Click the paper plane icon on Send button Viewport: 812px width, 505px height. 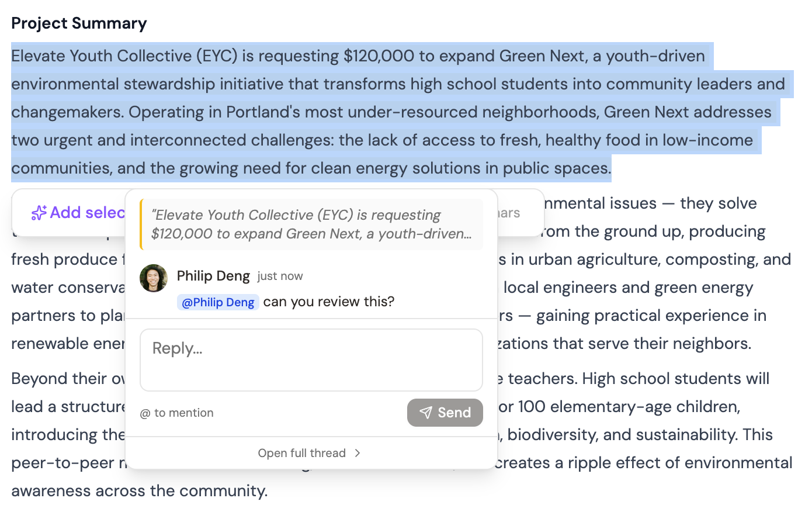coord(425,413)
